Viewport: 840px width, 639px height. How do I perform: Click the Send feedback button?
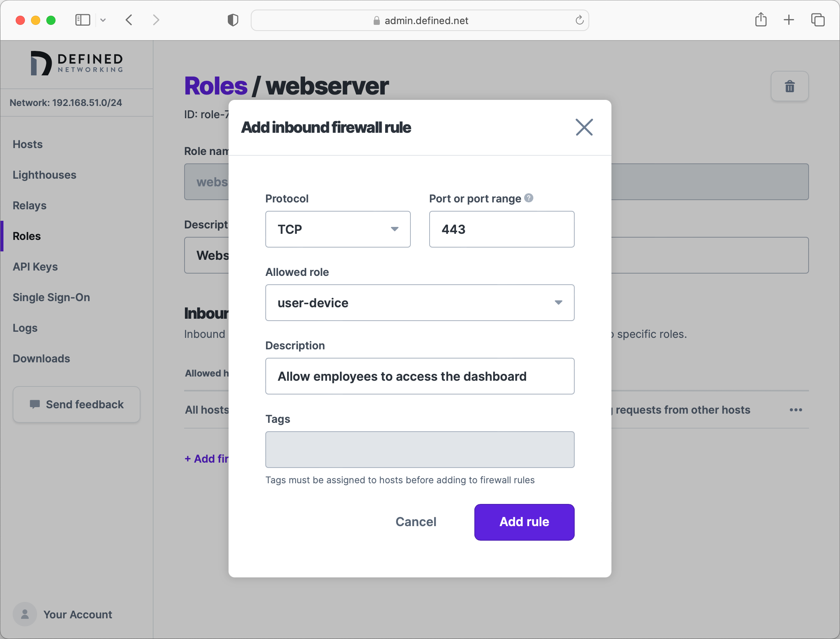[x=76, y=404]
